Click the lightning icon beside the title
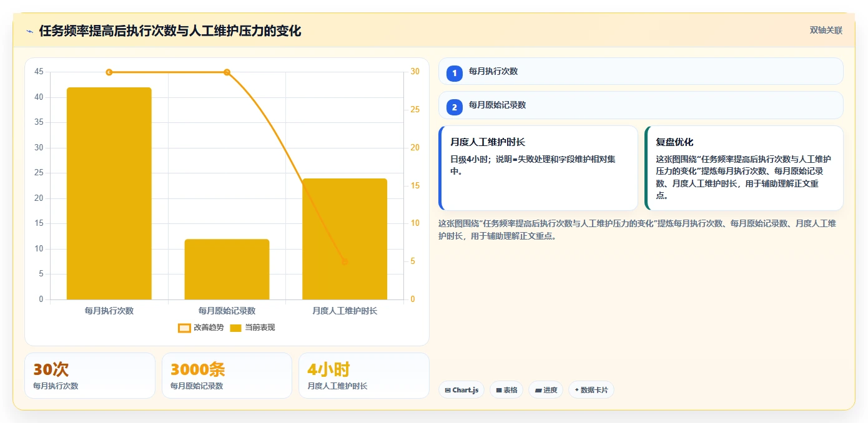Viewport: 868px width, 423px height. click(29, 31)
